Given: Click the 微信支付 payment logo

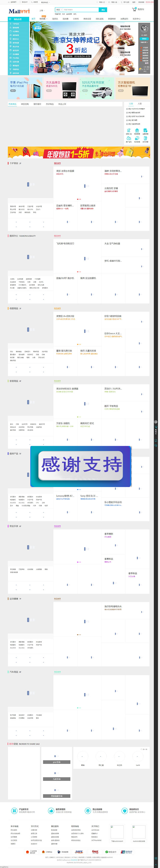Looking at the screenshot, I should (111, 852).
